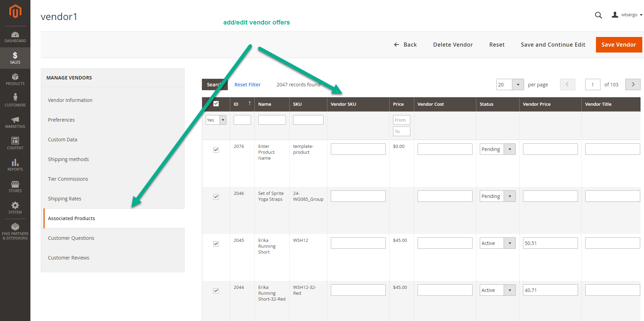
Task: Click the Save Vendor button
Action: (x=619, y=45)
